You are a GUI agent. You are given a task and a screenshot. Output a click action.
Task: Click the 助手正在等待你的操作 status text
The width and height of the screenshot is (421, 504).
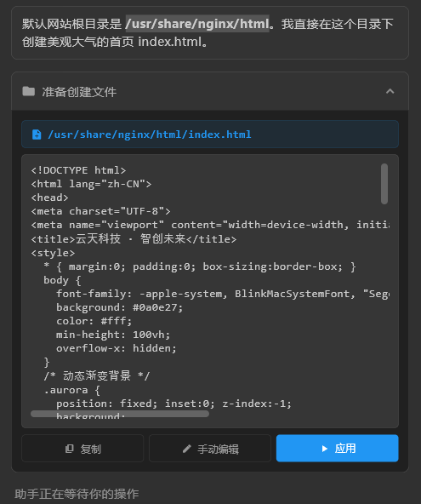tap(77, 494)
